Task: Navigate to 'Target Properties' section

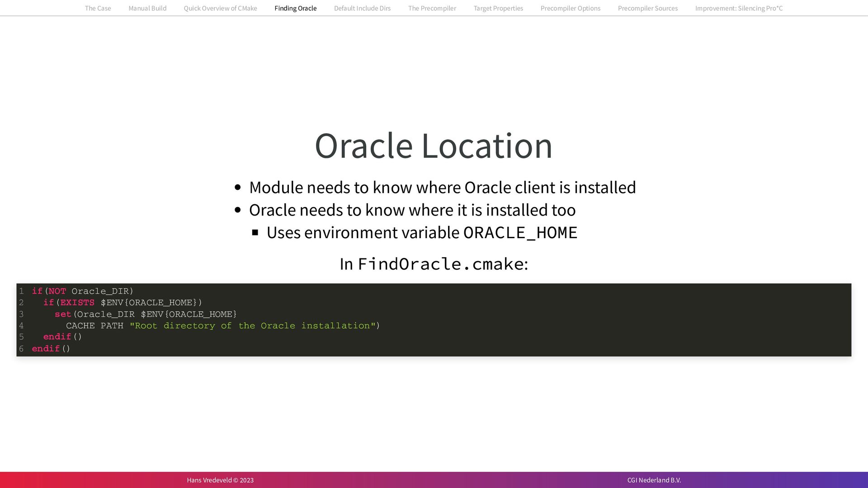Action: tap(498, 8)
